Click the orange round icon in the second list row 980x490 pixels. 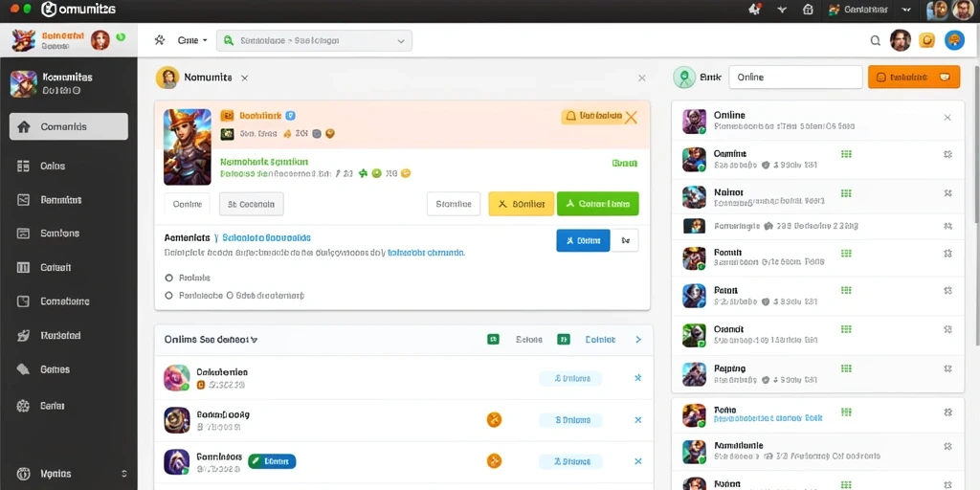click(494, 419)
